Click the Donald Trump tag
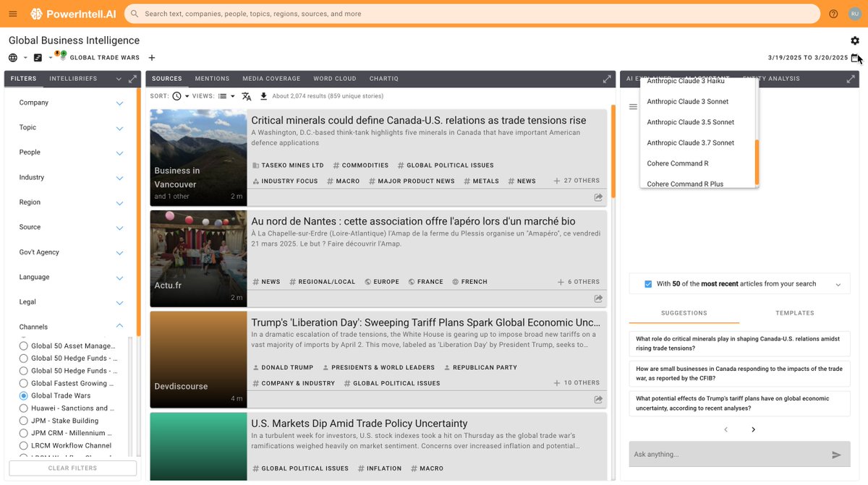The image size is (868, 485). click(x=282, y=367)
